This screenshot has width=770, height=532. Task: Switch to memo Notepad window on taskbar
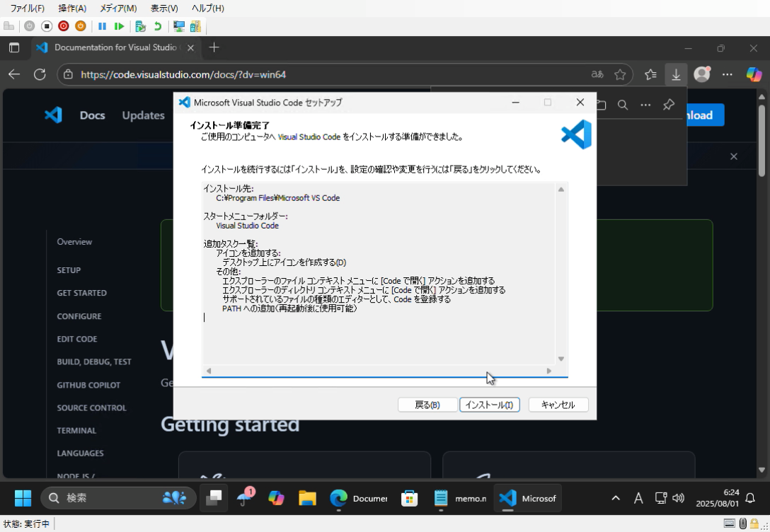coord(460,498)
